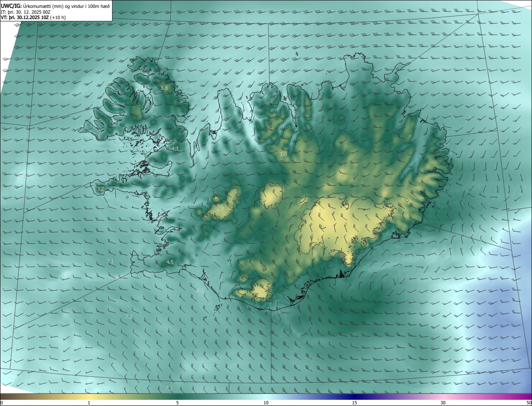Click the 50 tick on the color scale
This screenshot has width=532, height=406.
(x=529, y=403)
